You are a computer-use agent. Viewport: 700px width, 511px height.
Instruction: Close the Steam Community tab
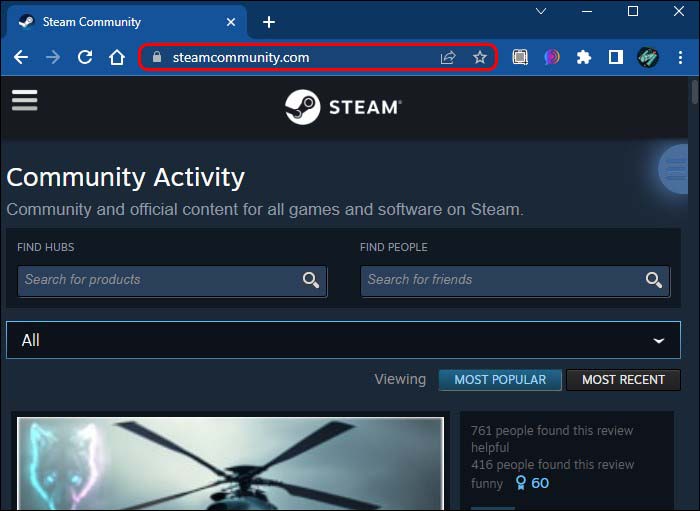[x=231, y=22]
